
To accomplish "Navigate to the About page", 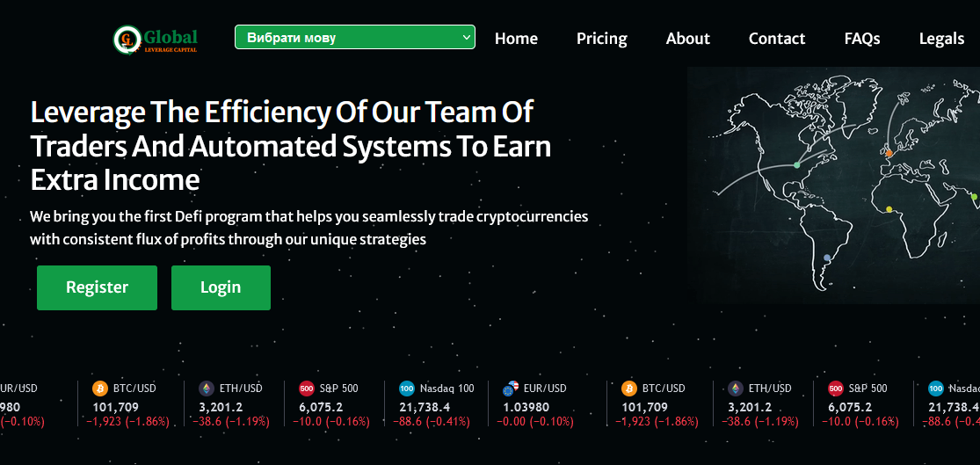I will [687, 39].
